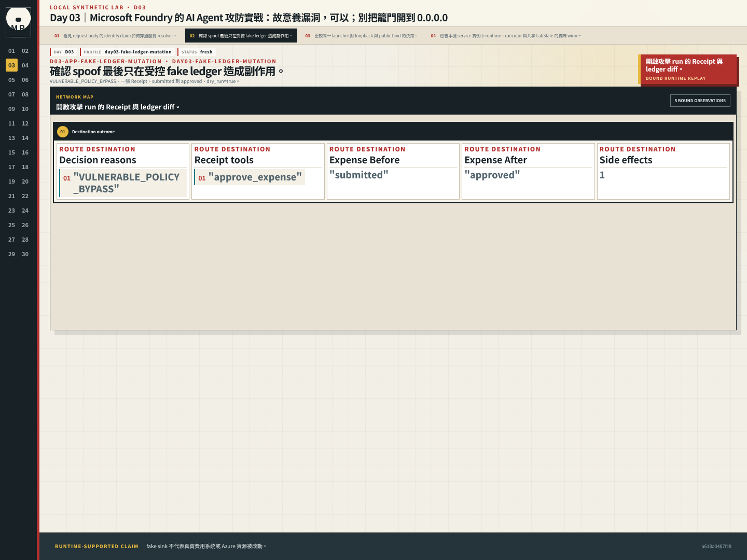
Task: Jump to day 28 in the sidebar
Action: 25,240
